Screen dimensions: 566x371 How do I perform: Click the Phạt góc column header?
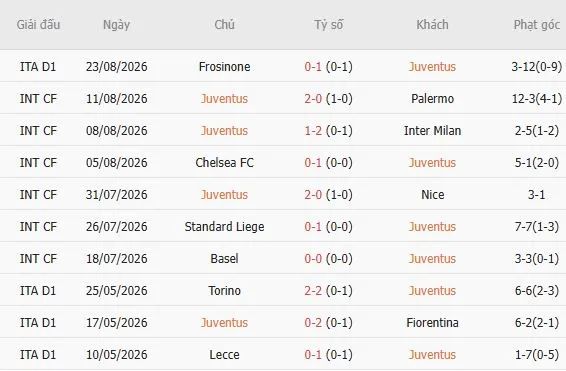(537, 25)
